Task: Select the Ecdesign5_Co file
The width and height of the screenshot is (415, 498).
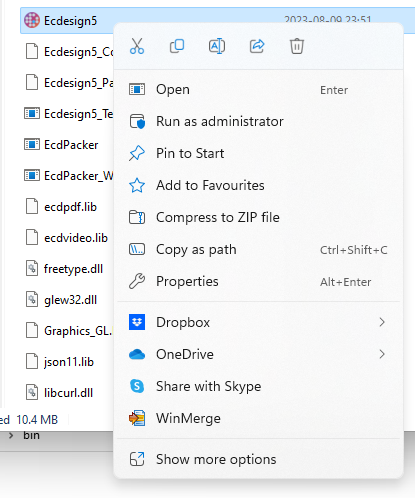Action: 79,52
